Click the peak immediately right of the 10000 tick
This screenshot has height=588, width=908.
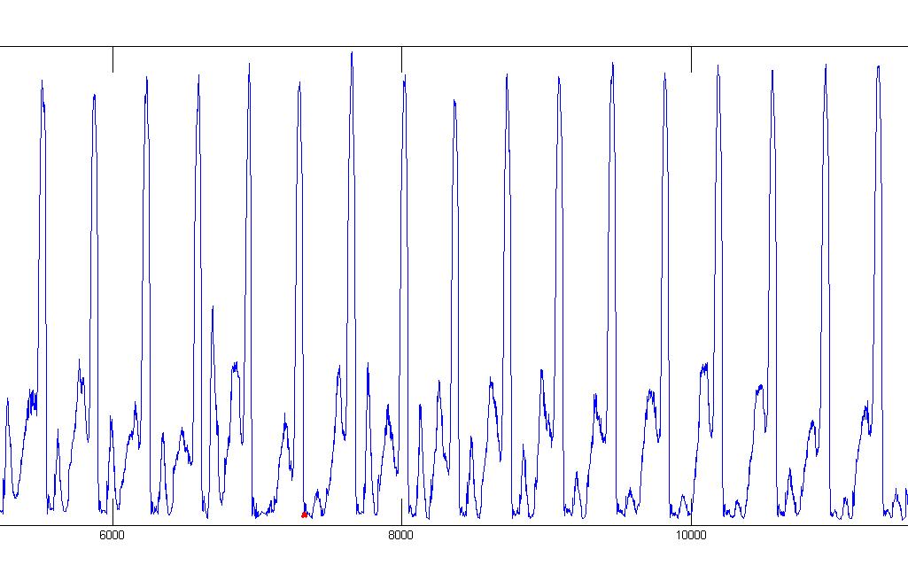tap(718, 65)
